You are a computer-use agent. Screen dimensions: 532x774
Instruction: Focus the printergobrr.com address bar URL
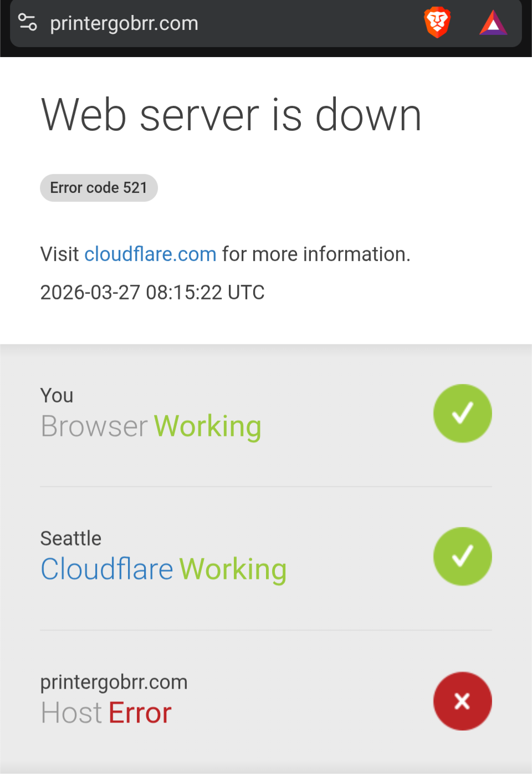[124, 23]
